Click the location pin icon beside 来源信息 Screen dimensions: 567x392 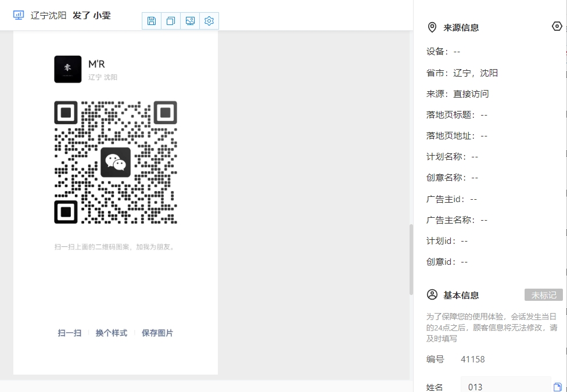[x=432, y=27]
